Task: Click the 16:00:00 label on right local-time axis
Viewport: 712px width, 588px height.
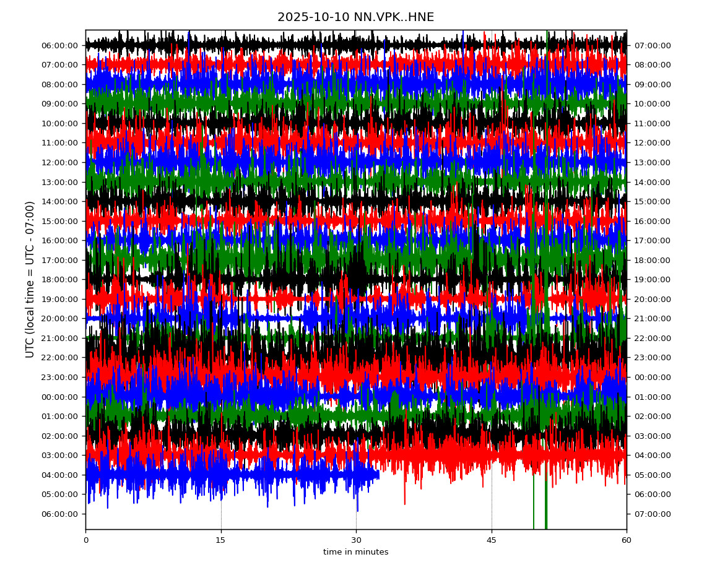Action: point(652,221)
